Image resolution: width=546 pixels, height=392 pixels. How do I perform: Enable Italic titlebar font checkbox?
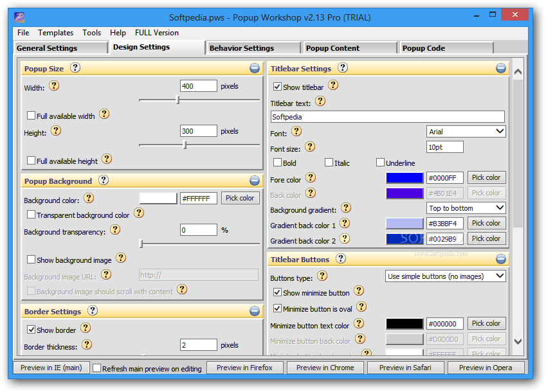(329, 163)
